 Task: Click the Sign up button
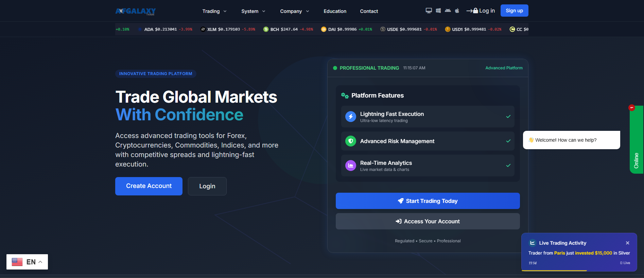coord(514,11)
